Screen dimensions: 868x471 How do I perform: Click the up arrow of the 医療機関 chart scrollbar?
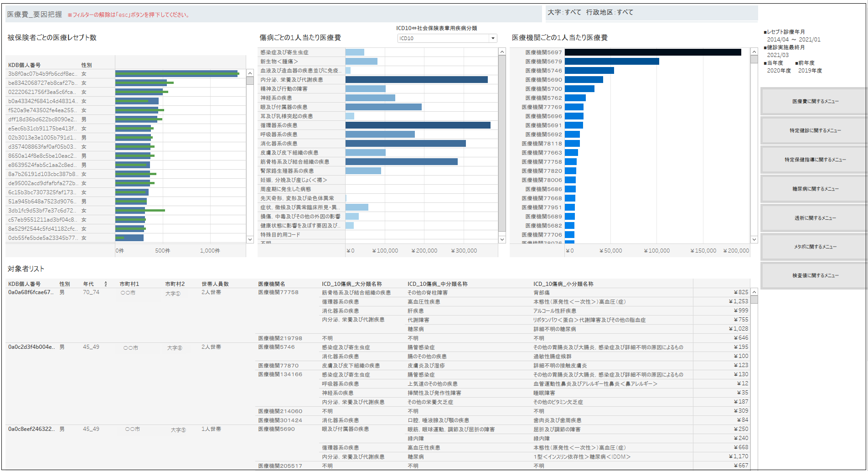(x=754, y=52)
